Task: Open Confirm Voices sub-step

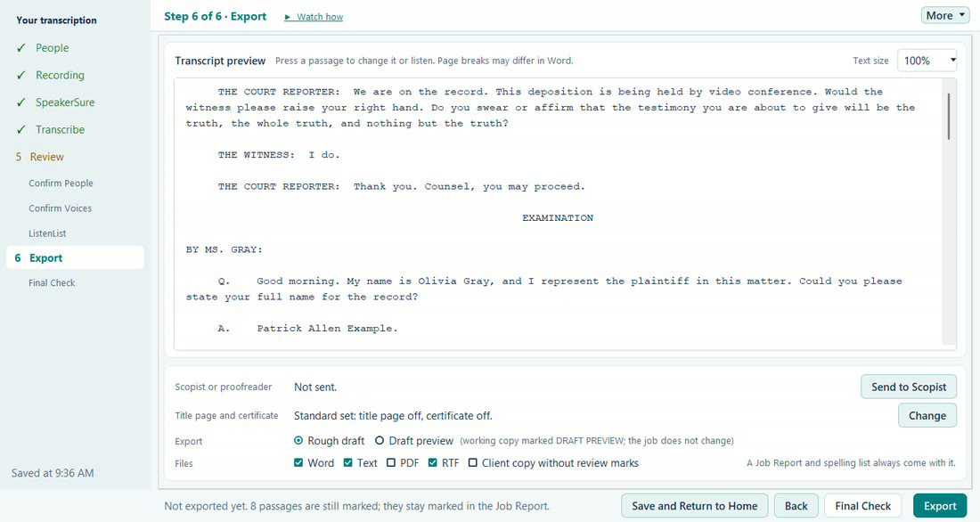Action: click(x=60, y=208)
